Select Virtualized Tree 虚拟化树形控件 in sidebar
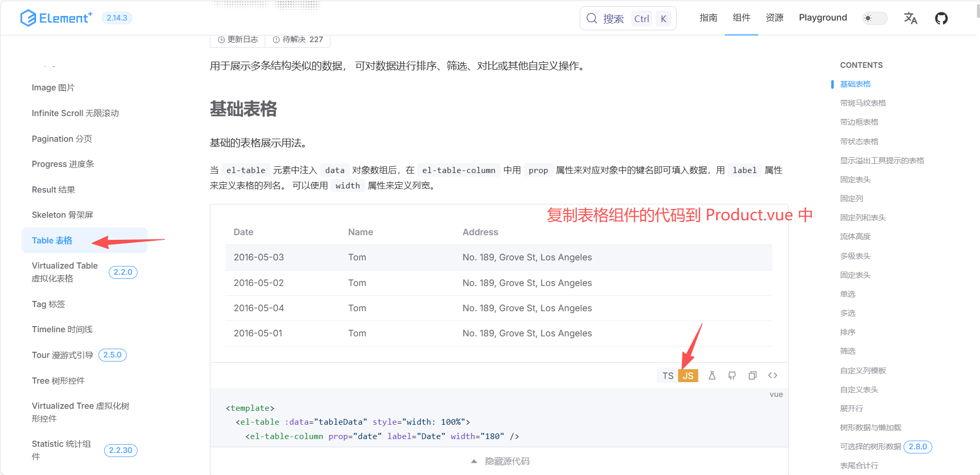980x475 pixels. (x=81, y=412)
